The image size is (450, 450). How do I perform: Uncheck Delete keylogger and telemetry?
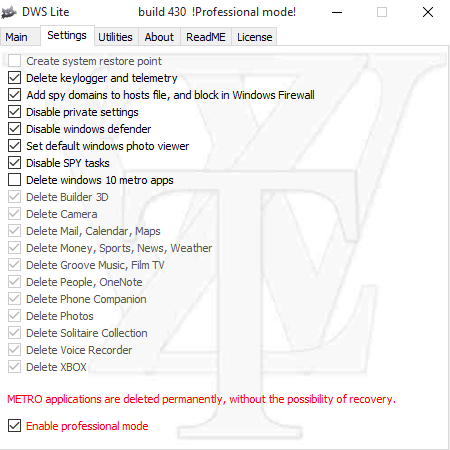15,78
